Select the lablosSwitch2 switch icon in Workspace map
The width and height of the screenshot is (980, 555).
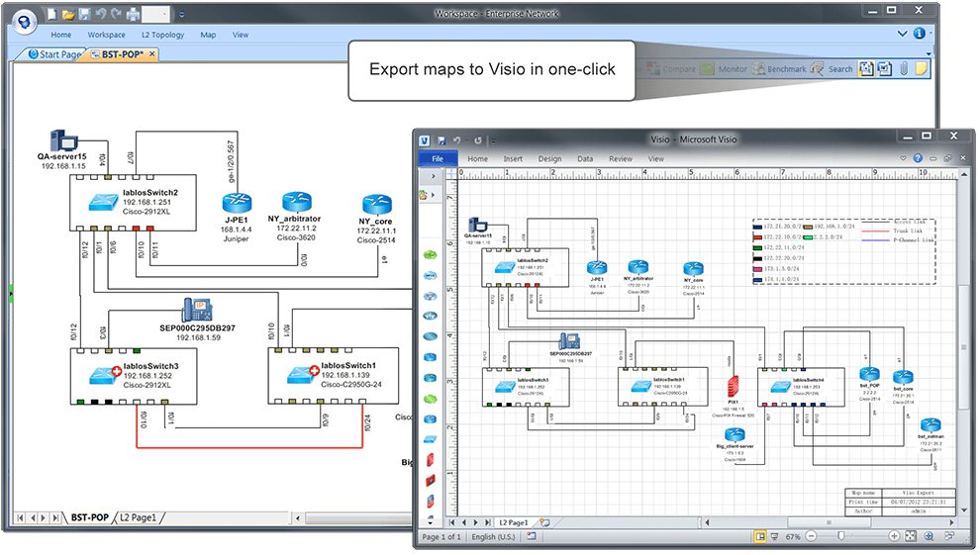(x=103, y=201)
